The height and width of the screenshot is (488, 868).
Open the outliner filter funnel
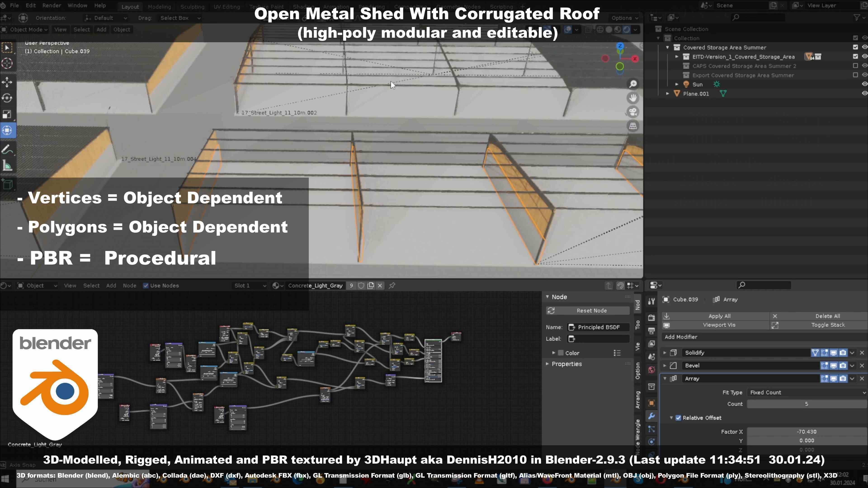pos(857,18)
